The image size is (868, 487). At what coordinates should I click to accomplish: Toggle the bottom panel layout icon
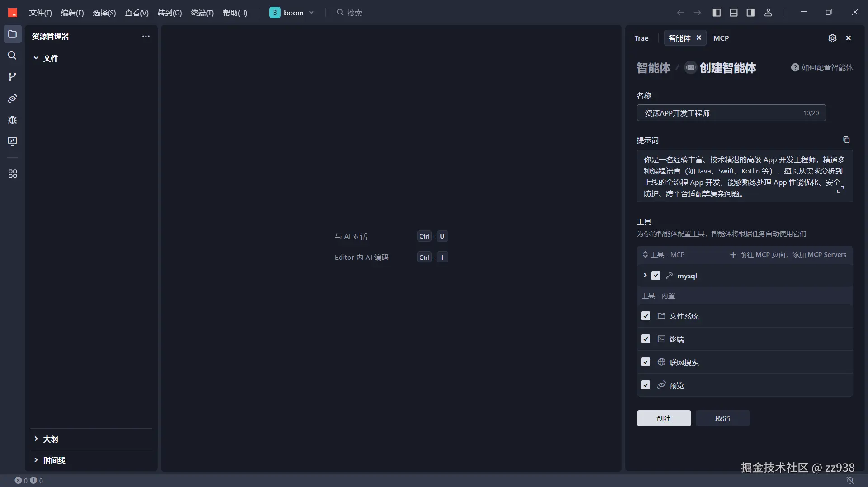(x=734, y=13)
